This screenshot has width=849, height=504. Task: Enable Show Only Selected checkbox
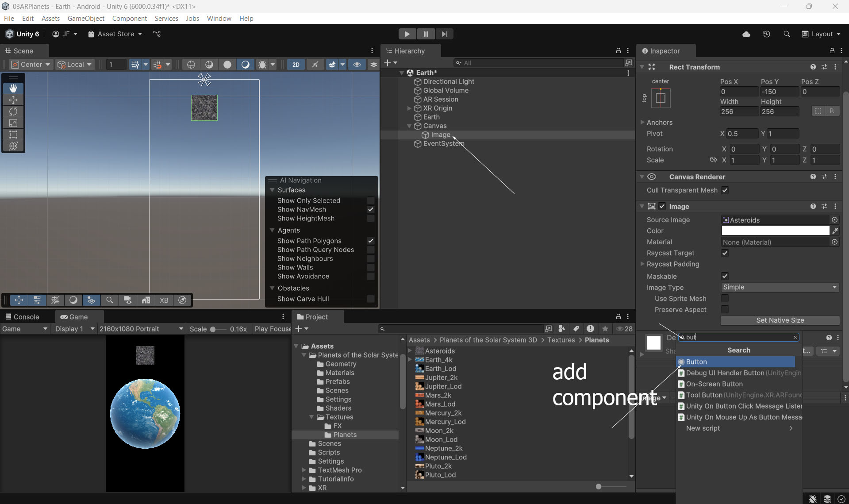click(370, 201)
